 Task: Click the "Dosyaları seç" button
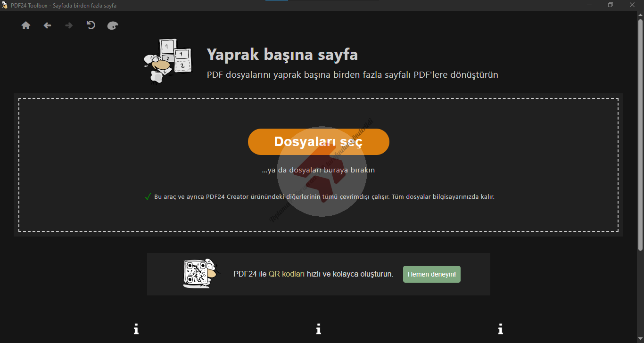tap(319, 142)
